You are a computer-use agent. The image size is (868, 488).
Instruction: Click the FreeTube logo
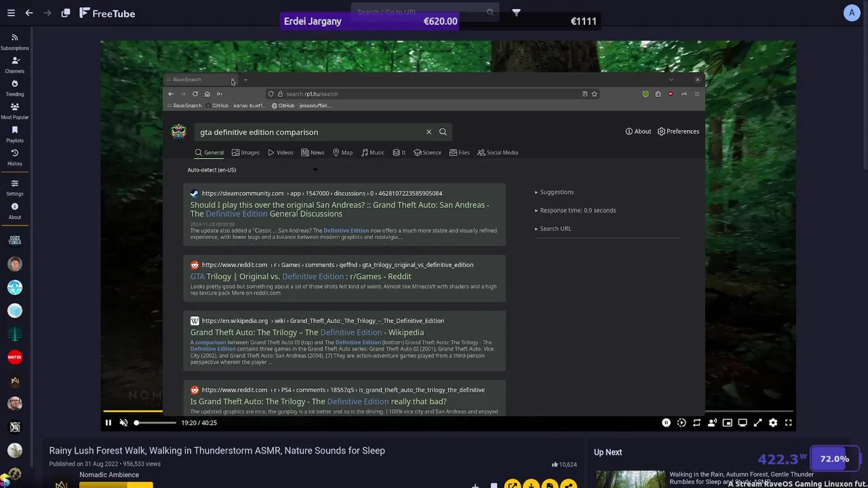pyautogui.click(x=107, y=13)
